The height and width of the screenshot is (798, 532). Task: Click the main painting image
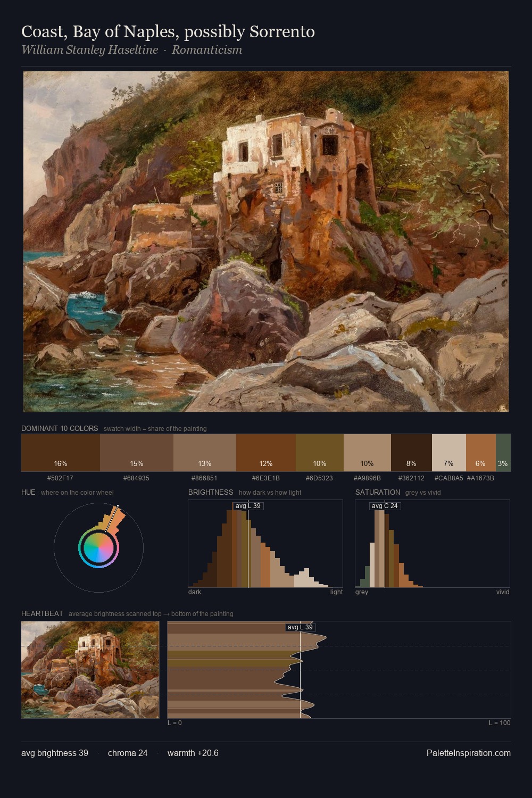[x=266, y=242]
